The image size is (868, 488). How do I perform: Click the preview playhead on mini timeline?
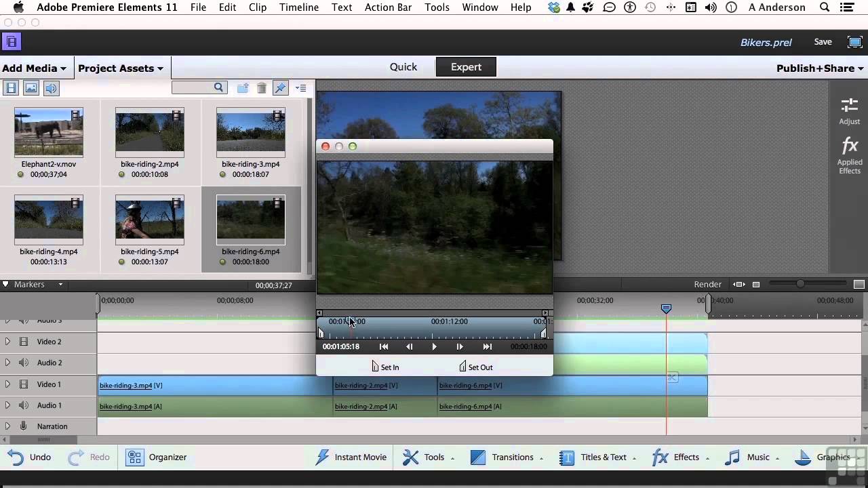pos(351,322)
